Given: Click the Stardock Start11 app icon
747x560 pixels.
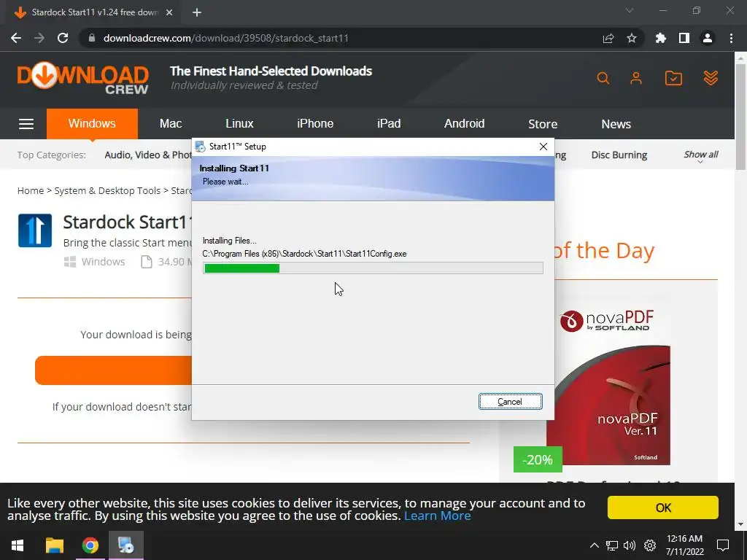Looking at the screenshot, I should click(35, 230).
